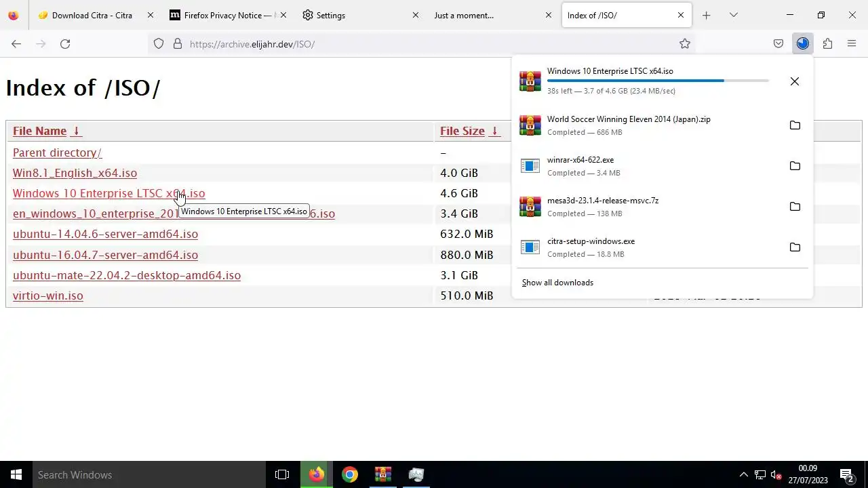Open the network status tray icon
868x488 pixels.
click(760, 474)
